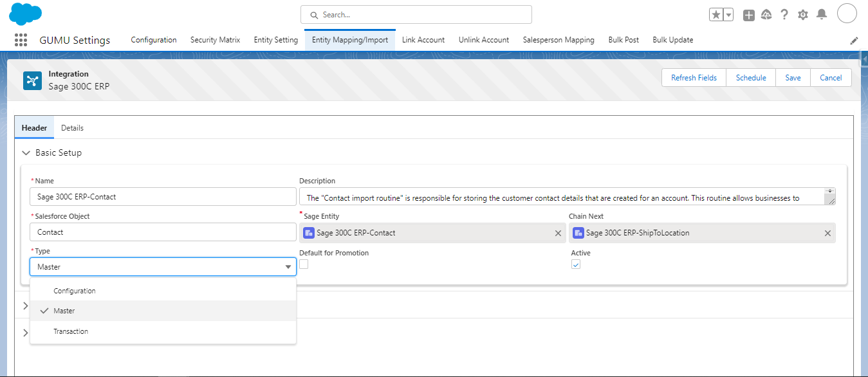Click the Salesforce cloud logo
The width and height of the screenshot is (868, 377).
[x=26, y=14]
